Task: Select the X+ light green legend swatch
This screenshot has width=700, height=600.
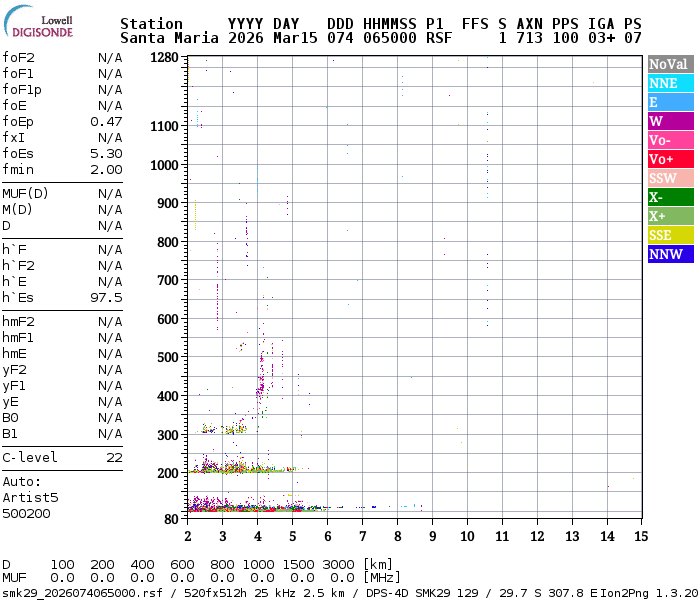Action: (x=671, y=216)
